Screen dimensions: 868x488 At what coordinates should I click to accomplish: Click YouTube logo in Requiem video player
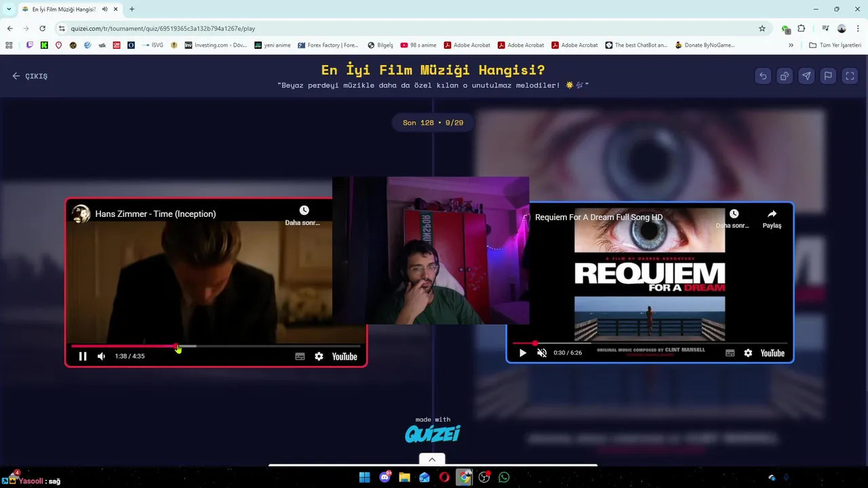[x=772, y=353]
